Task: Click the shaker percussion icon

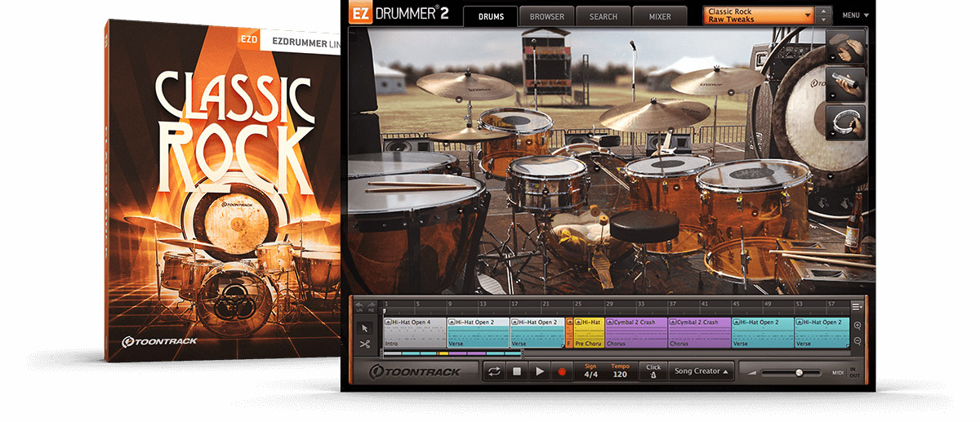Action: pyautogui.click(x=844, y=85)
